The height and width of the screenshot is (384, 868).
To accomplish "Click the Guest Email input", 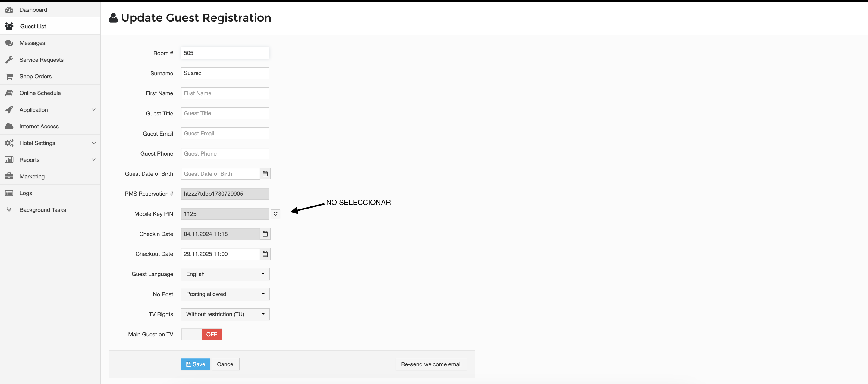I will click(225, 134).
